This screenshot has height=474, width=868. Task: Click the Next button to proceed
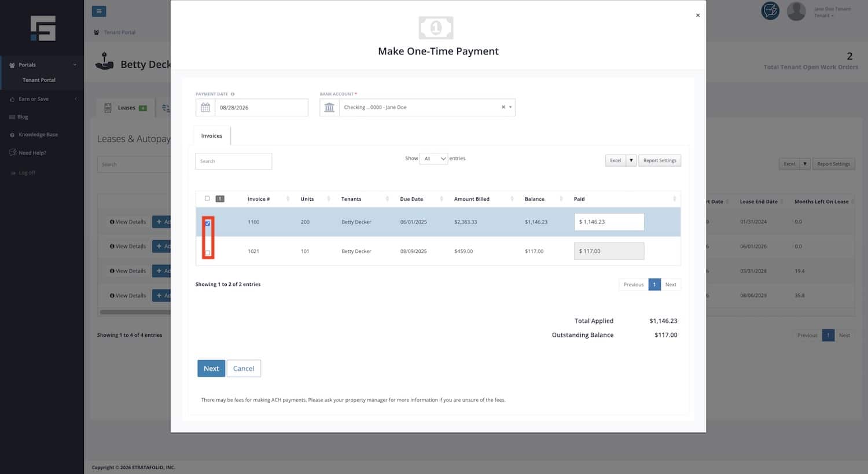click(x=211, y=369)
